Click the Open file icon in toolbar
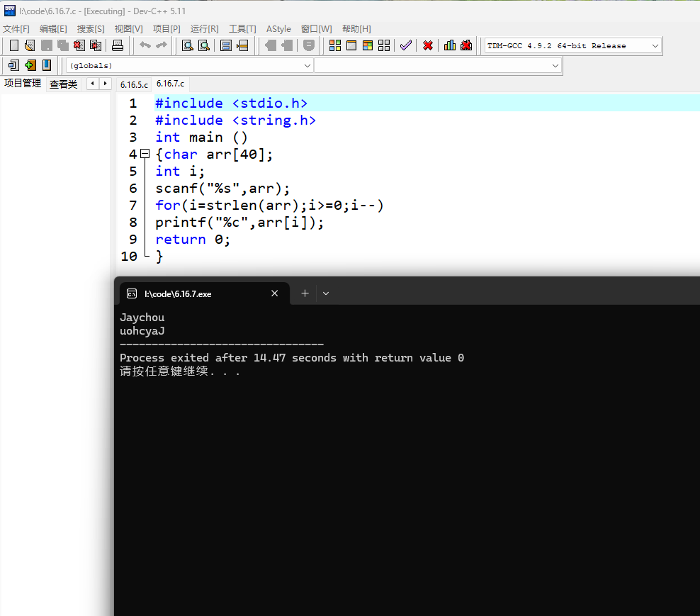 click(x=30, y=45)
